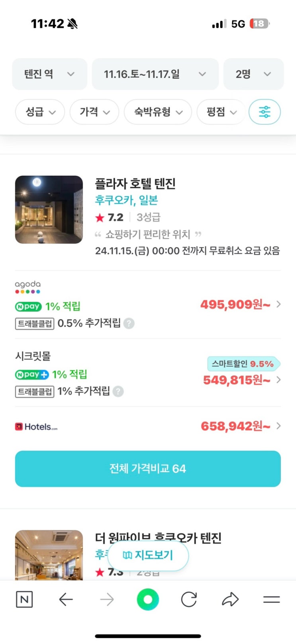296x644 pixels.
Task: Tap help icon beside 0.5% 추가적립
Action: (129, 323)
